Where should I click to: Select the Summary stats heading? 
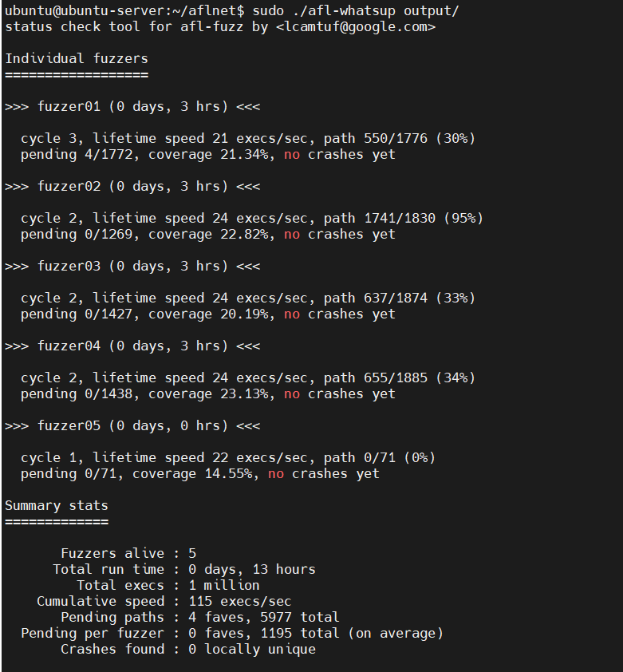[x=57, y=505]
